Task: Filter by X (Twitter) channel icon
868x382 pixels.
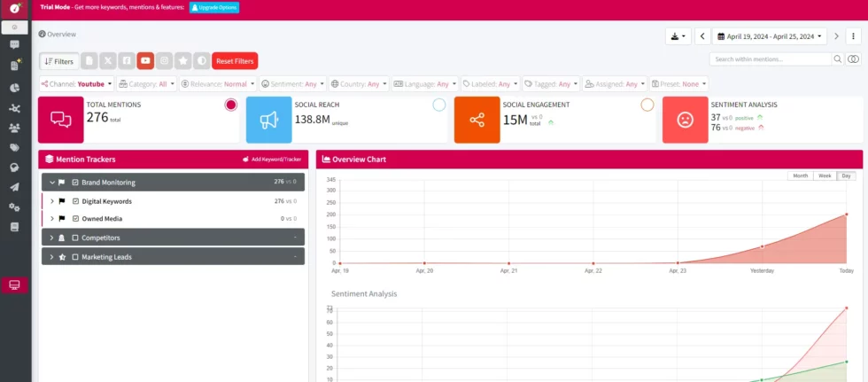Action: (108, 61)
